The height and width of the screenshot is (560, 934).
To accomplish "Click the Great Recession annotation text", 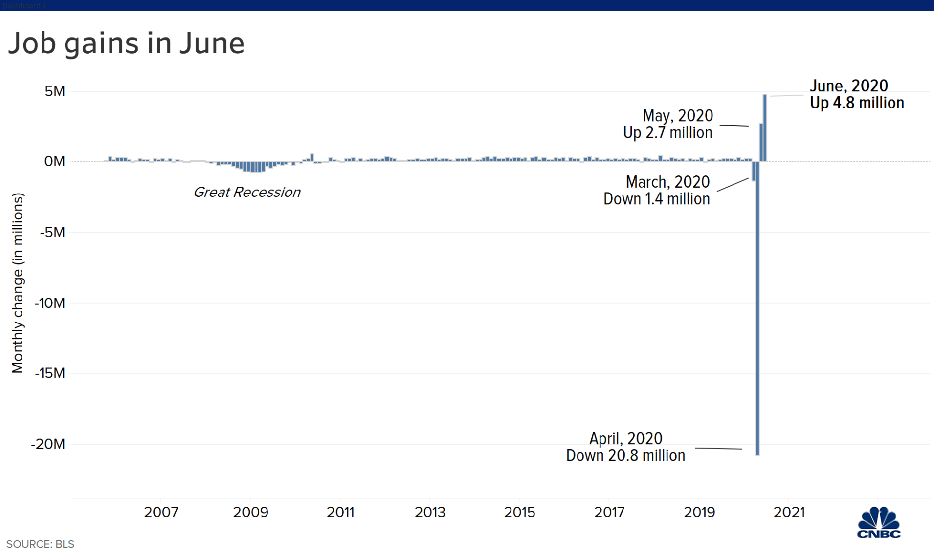I will coord(247,192).
